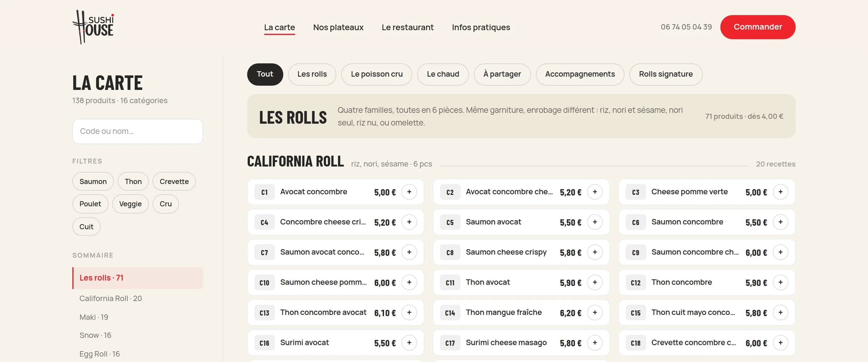This screenshot has height=362, width=868.
Task: Add C6 Saumon concombre with plus icon
Action: point(780,222)
